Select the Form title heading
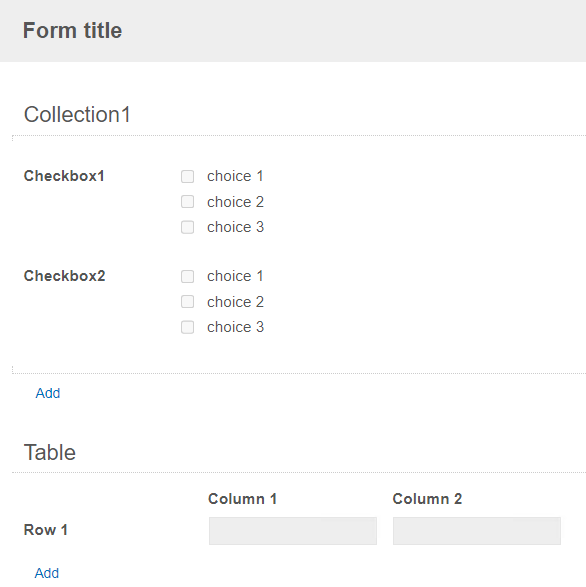Viewport: 586px width, 587px height. tap(72, 30)
